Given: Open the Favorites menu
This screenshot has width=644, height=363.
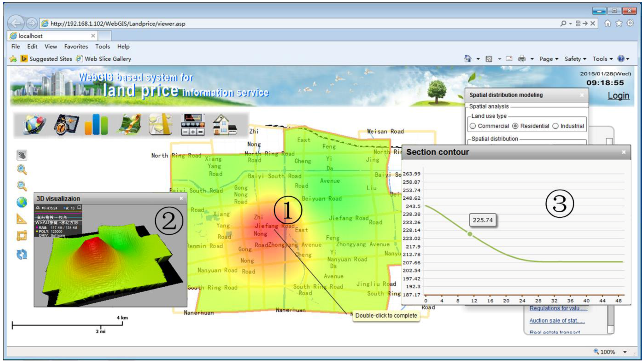Looking at the screenshot, I should [x=76, y=47].
